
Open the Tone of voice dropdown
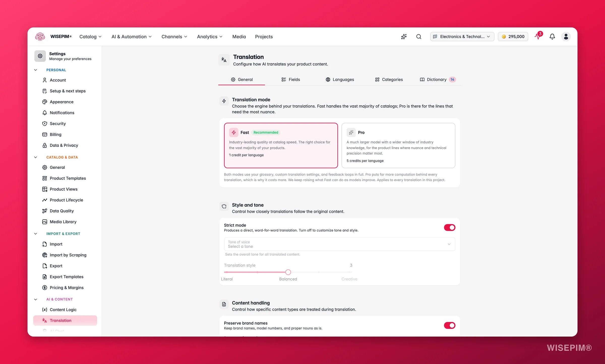point(340,244)
